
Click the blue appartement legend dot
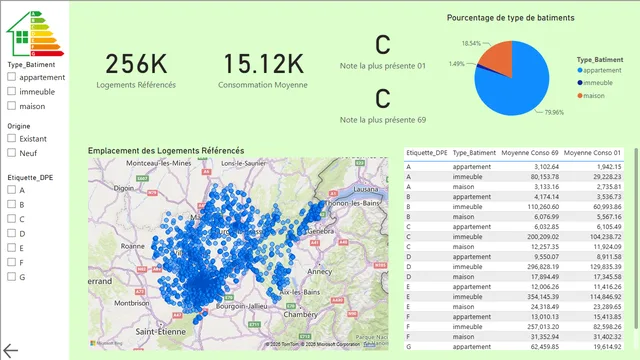tap(580, 70)
